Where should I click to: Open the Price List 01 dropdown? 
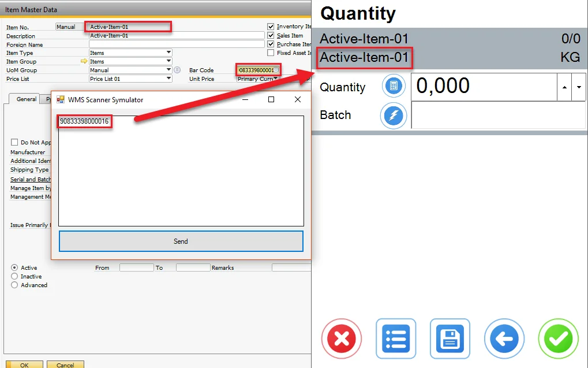pyautogui.click(x=168, y=79)
